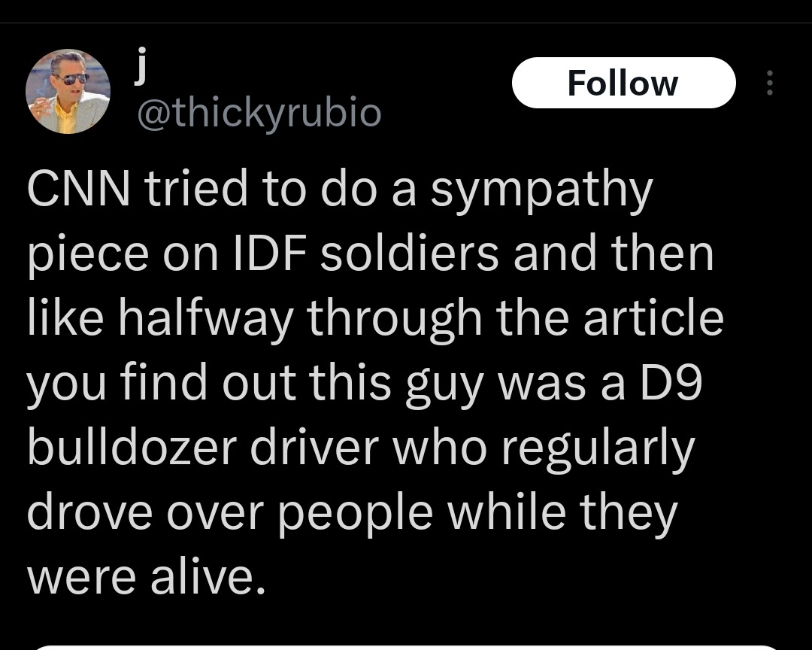Click "were alive." on the last line

click(x=147, y=577)
